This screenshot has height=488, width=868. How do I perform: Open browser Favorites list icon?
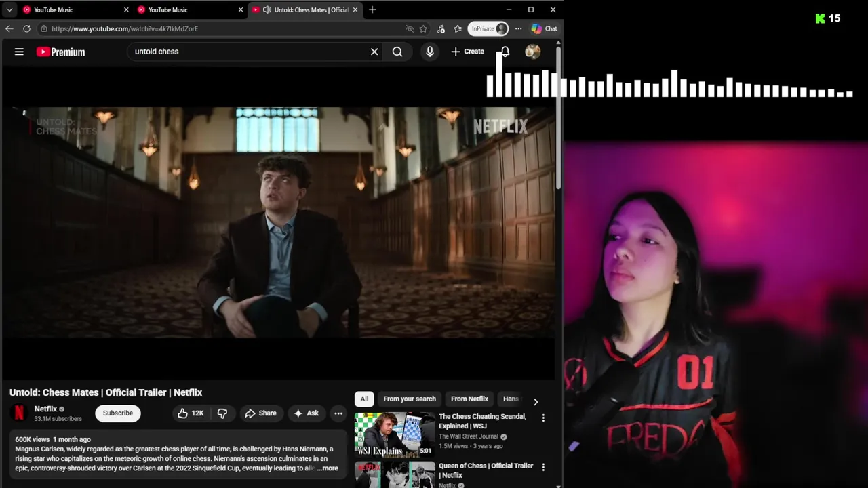pos(458,28)
